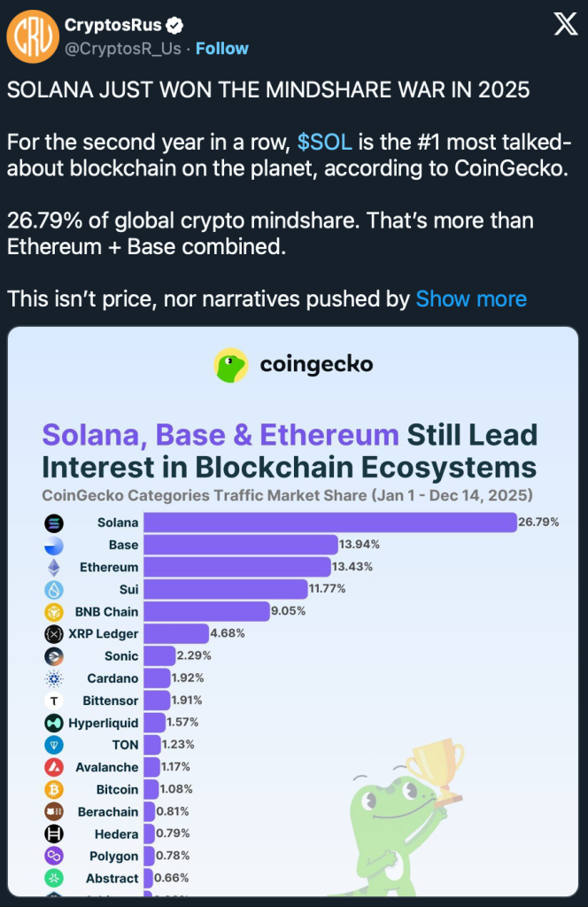The width and height of the screenshot is (588, 907).
Task: Open the X logo link
Action: point(565,25)
